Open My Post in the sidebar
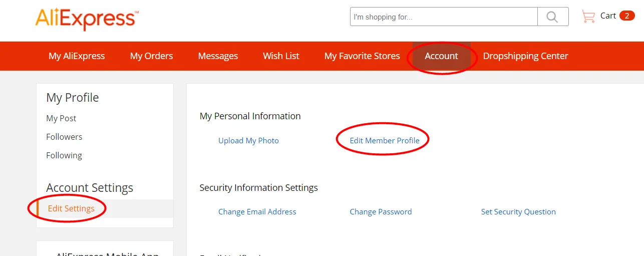The image size is (644, 256). pos(61,118)
